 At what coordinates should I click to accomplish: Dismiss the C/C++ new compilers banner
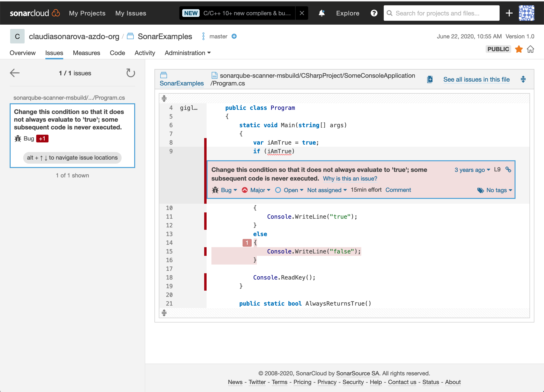pyautogui.click(x=302, y=13)
